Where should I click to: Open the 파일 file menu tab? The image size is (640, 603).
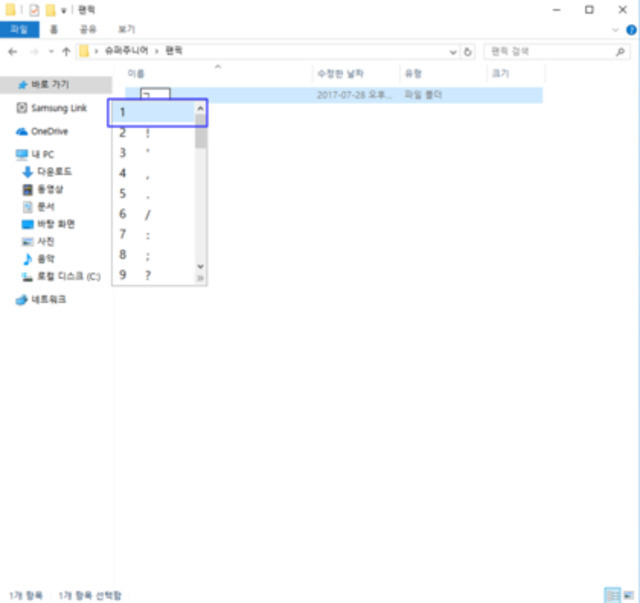pos(18,30)
